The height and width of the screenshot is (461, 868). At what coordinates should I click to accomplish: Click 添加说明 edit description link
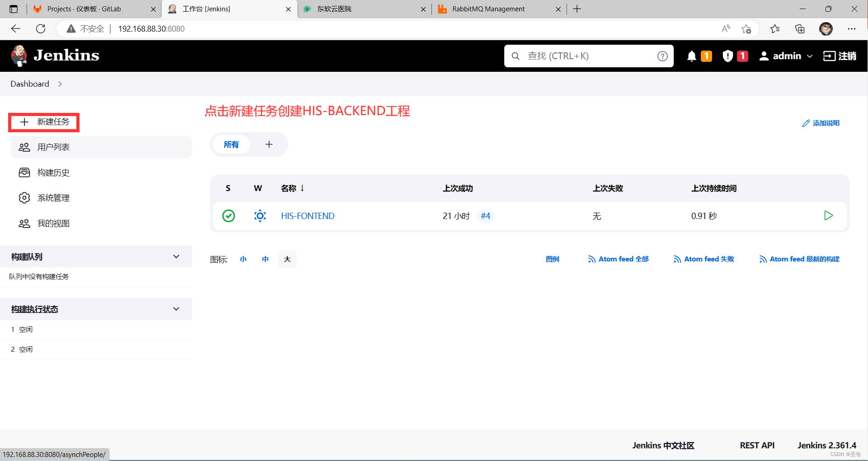[x=821, y=123]
